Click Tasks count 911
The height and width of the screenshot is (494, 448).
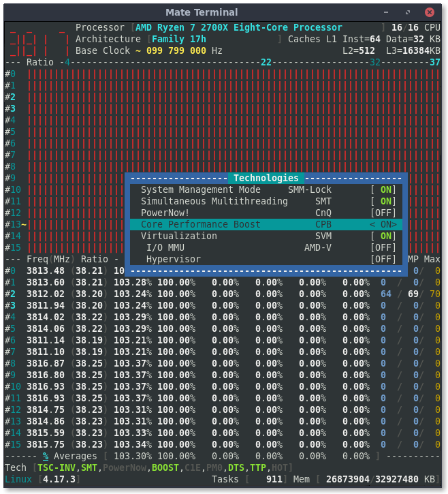274,480
